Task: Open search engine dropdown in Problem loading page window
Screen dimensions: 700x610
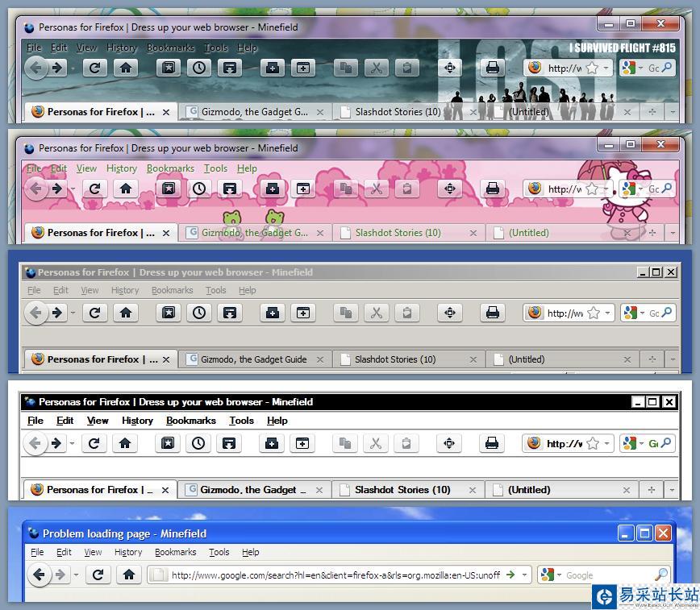Action: point(559,575)
